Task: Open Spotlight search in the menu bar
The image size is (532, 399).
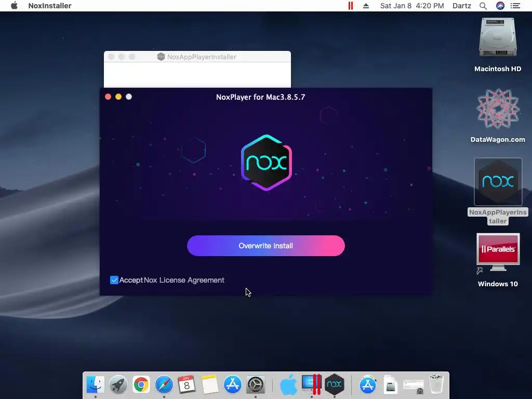Action: click(x=483, y=6)
